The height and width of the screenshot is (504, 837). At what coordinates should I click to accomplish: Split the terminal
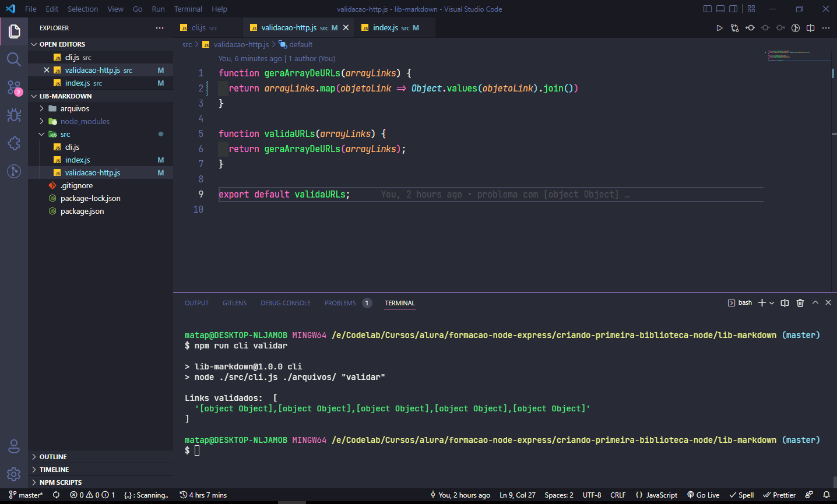click(785, 303)
